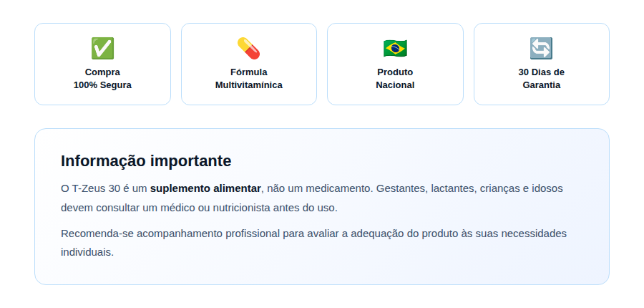
Task: Select the Produto Nacional card
Action: [395, 64]
